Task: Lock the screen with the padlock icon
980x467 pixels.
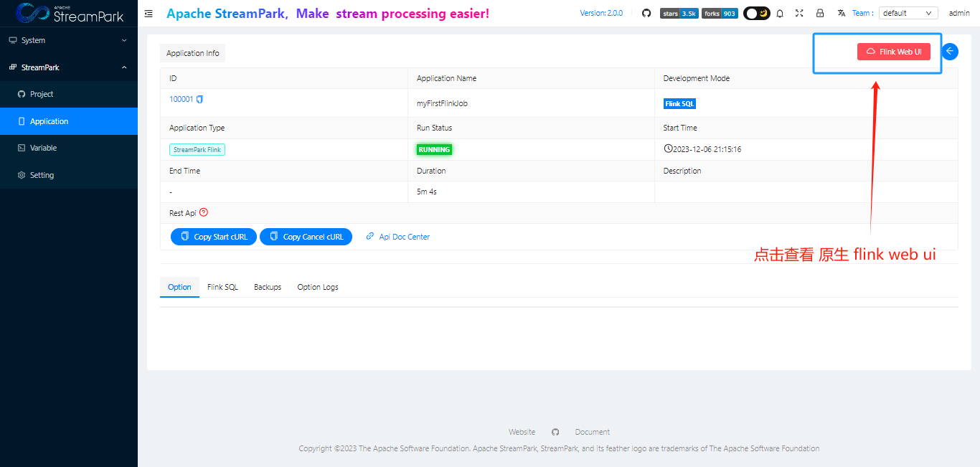Action: pyautogui.click(x=819, y=13)
